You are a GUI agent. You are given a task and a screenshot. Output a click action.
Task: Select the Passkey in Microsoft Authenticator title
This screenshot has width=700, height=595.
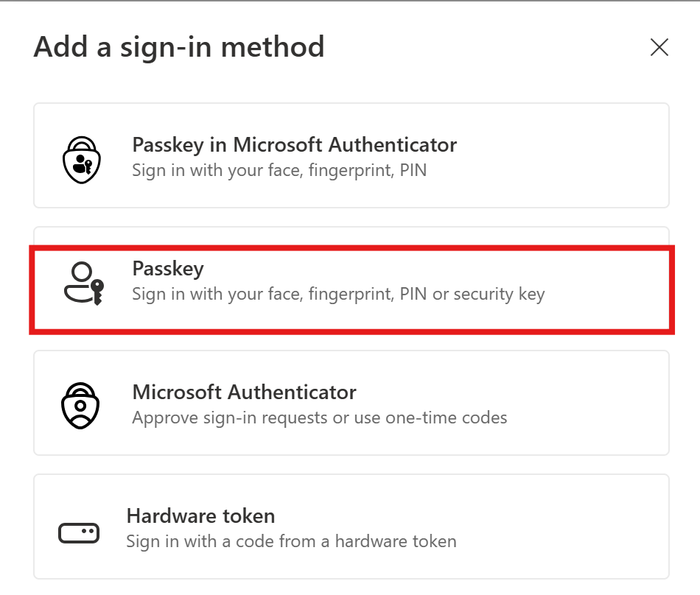pyautogui.click(x=294, y=144)
